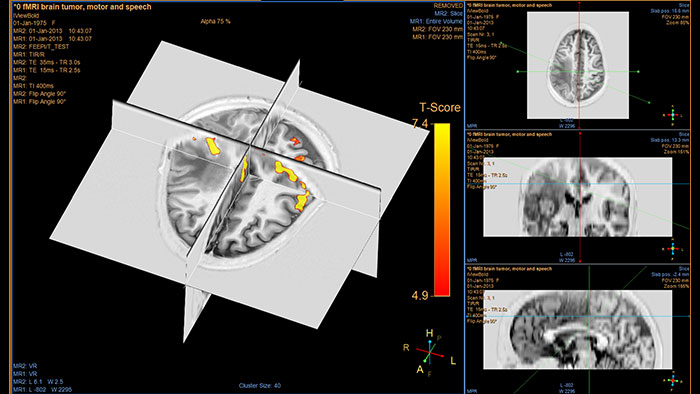Viewport: 700px width, 394px height.
Task: Click the MR2: L 6.1 W 2.5 window level
Action: tap(38, 382)
